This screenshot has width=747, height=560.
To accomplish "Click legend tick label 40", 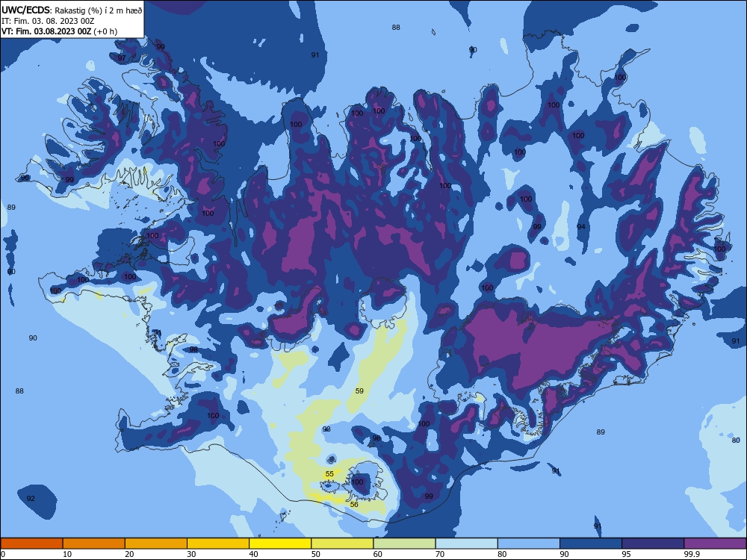I will pos(254,554).
